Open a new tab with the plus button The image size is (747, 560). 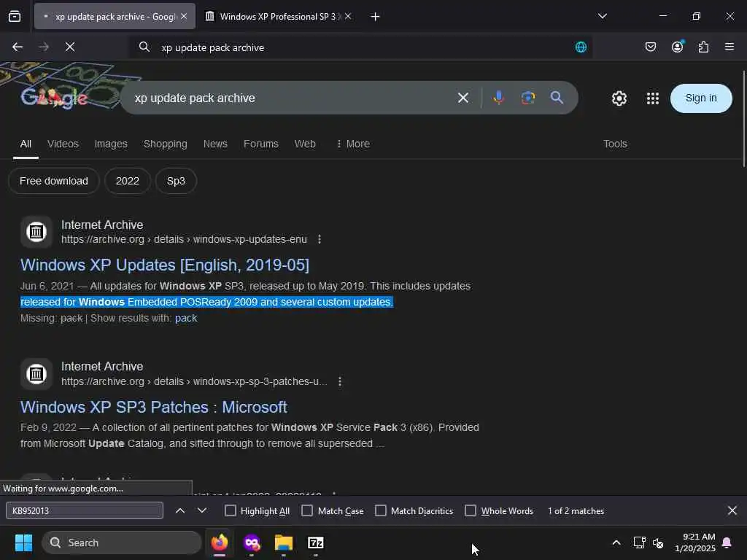(x=375, y=17)
